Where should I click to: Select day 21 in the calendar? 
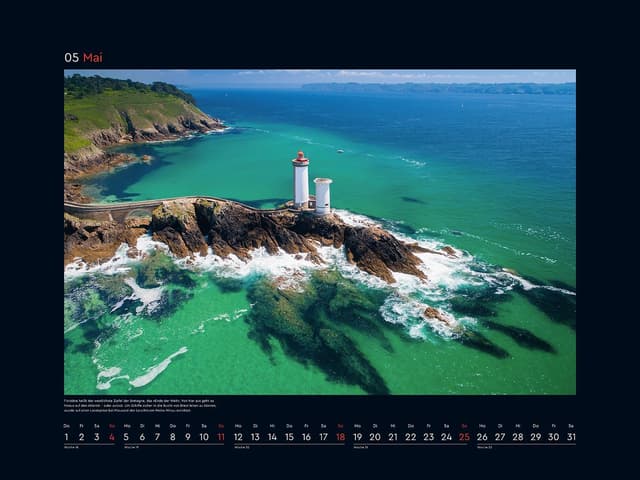tap(393, 437)
